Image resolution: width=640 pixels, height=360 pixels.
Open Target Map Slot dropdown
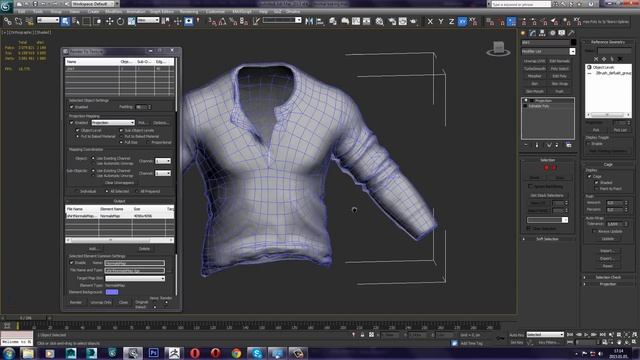(135, 278)
